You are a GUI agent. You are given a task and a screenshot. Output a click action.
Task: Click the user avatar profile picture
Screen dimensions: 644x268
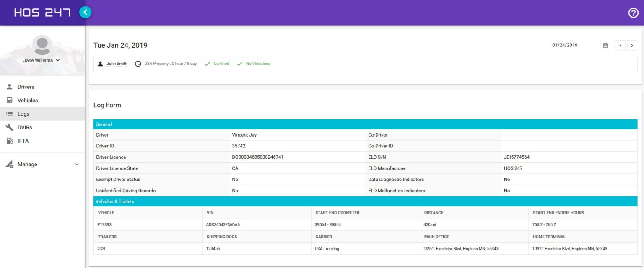pyautogui.click(x=42, y=45)
